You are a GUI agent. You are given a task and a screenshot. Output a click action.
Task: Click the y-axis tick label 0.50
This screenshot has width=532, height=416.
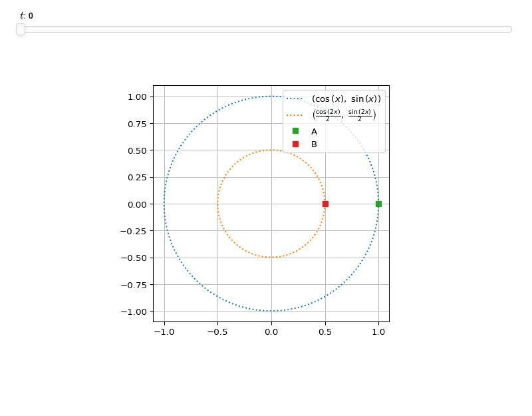[137, 151]
